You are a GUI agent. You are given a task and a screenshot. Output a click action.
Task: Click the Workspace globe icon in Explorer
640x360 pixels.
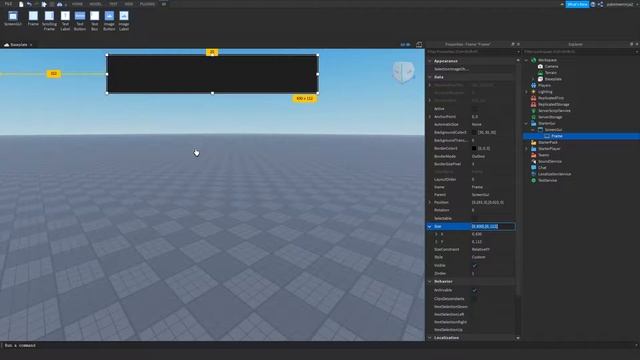tap(533, 60)
